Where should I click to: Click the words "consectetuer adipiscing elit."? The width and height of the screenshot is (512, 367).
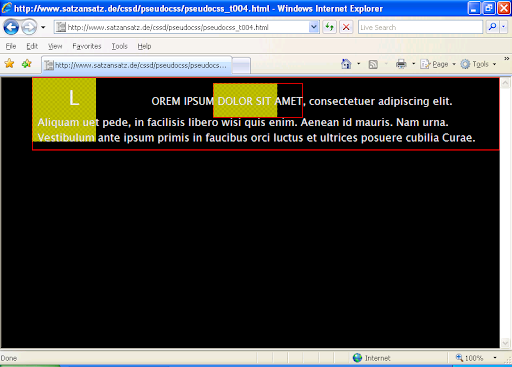coord(380,101)
